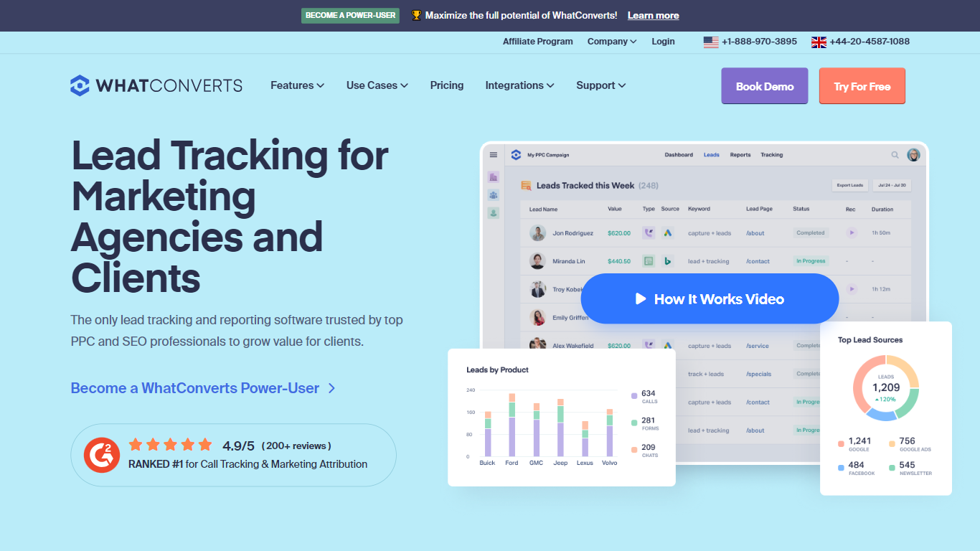Viewport: 980px width, 551px height.
Task: Click the WhatConverts logo in the header
Action: 156,85
